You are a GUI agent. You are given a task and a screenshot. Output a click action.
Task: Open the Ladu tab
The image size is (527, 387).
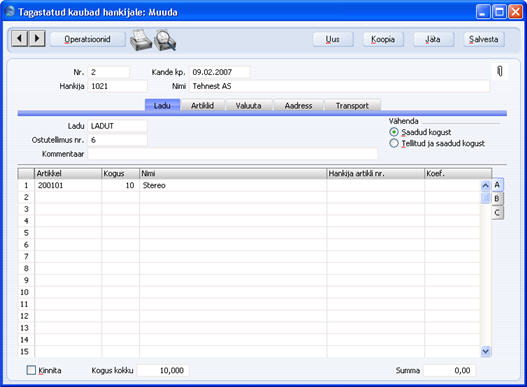[x=162, y=106]
